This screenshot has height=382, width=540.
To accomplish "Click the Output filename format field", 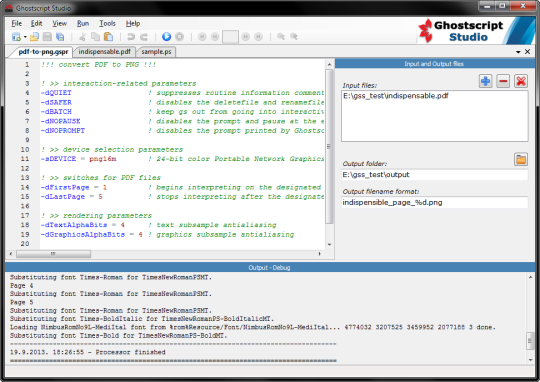I will click(434, 203).
